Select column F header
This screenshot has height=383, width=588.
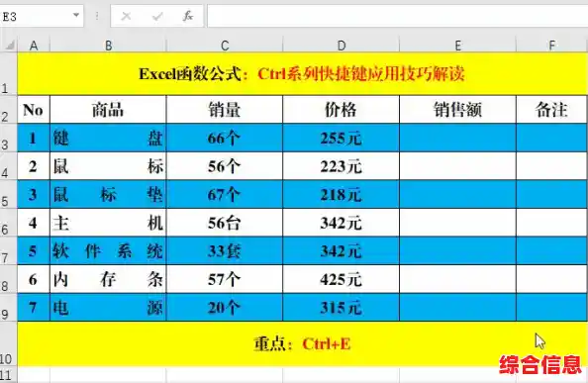click(x=552, y=46)
